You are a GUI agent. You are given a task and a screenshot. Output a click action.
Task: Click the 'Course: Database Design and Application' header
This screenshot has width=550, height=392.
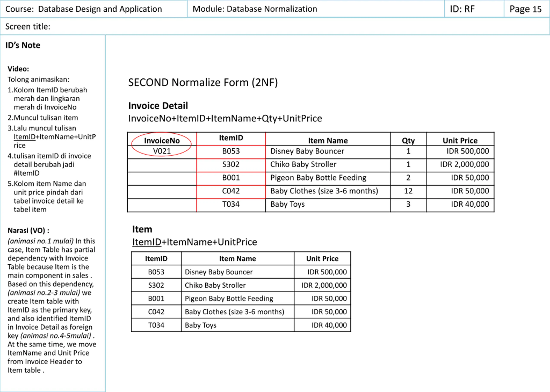pos(84,9)
